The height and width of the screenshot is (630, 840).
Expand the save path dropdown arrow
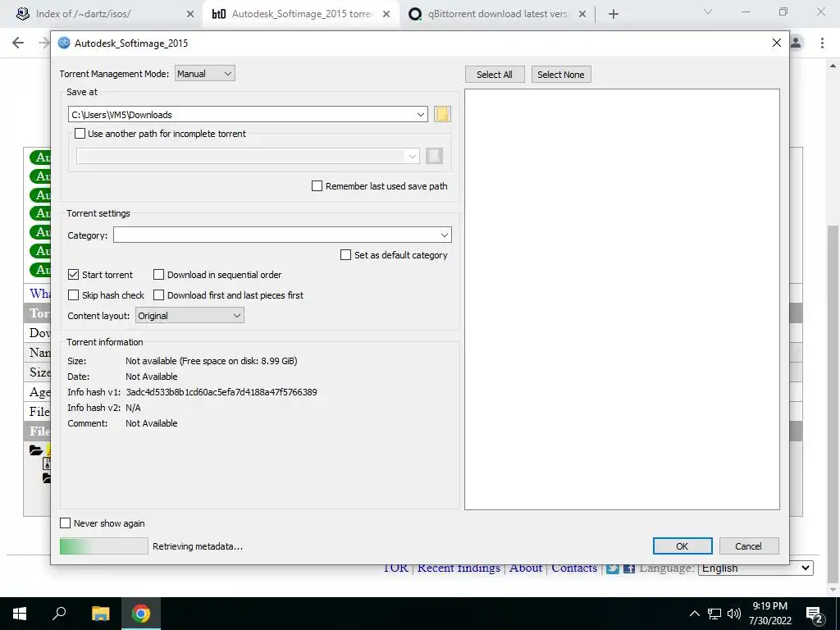(421, 115)
